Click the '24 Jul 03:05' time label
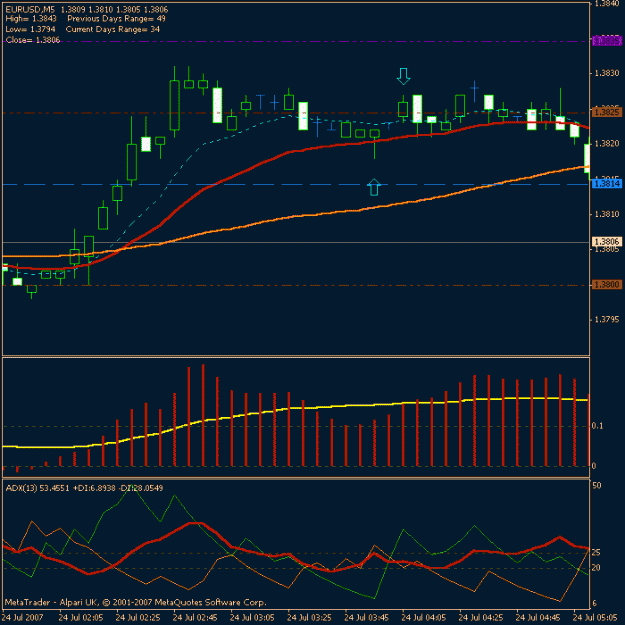 252,618
